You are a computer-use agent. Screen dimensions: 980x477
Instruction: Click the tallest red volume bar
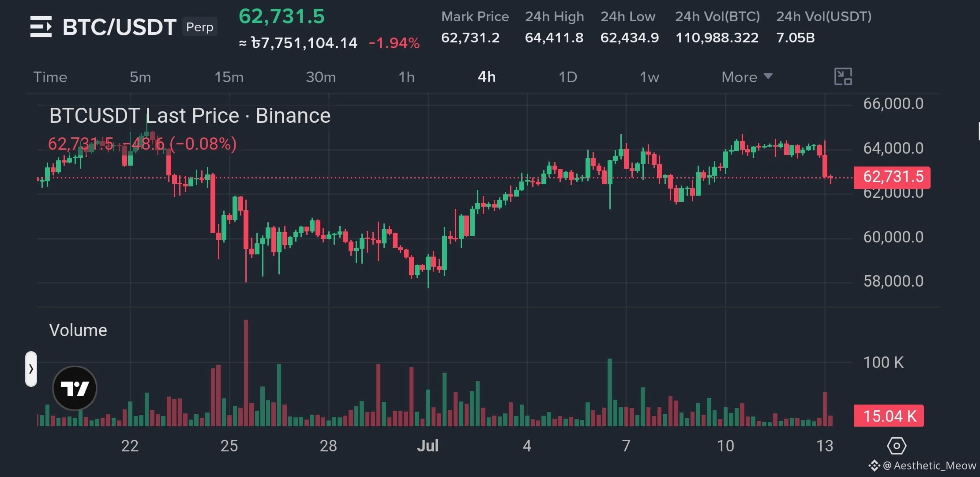pos(246,373)
